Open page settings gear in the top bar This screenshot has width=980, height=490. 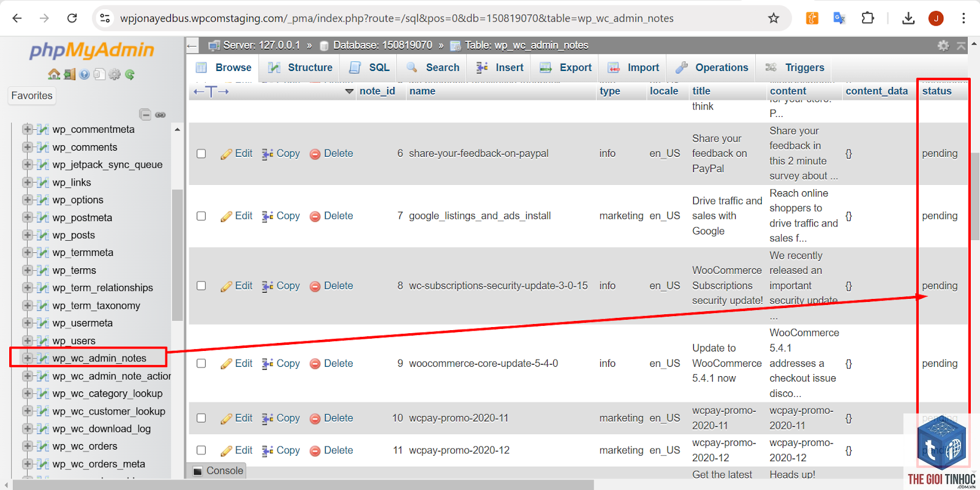943,45
